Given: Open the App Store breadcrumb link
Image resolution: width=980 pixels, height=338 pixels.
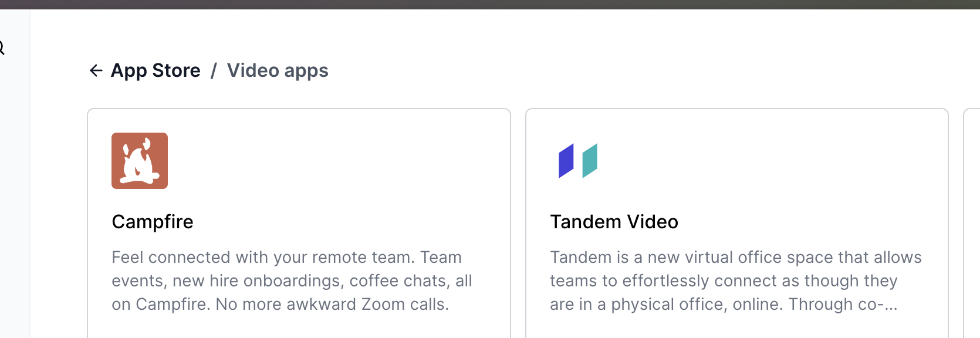Looking at the screenshot, I should click(x=155, y=70).
